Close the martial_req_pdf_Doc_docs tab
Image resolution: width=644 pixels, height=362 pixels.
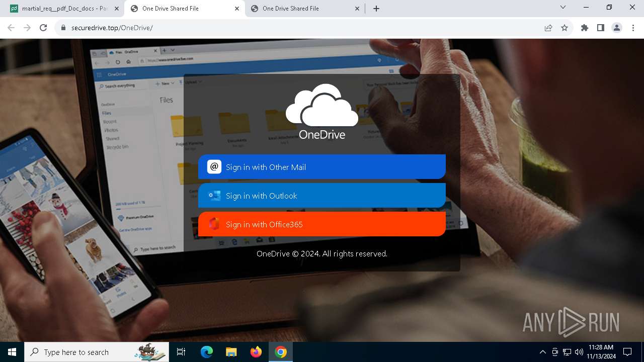pyautogui.click(x=116, y=9)
